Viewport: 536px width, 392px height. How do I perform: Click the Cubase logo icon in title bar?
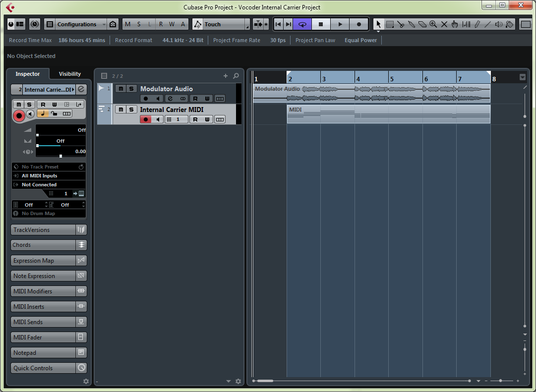tap(10, 7)
